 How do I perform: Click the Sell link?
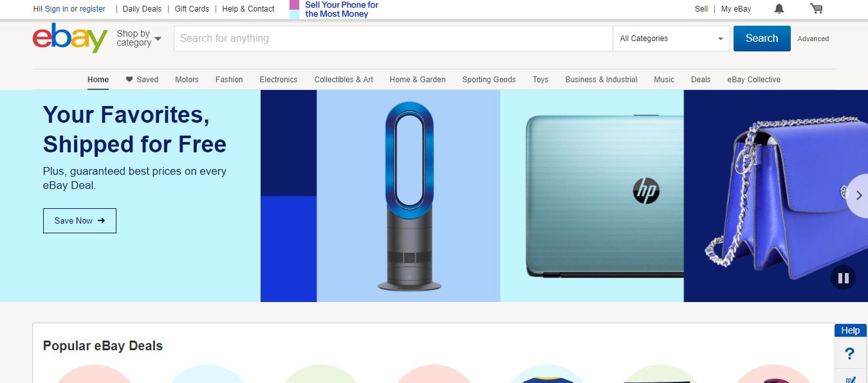701,9
